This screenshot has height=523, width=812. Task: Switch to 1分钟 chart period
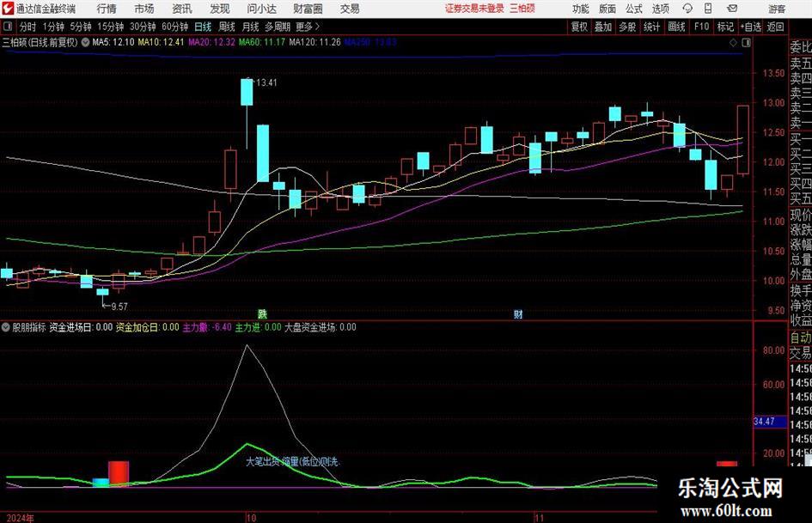pyautogui.click(x=53, y=27)
